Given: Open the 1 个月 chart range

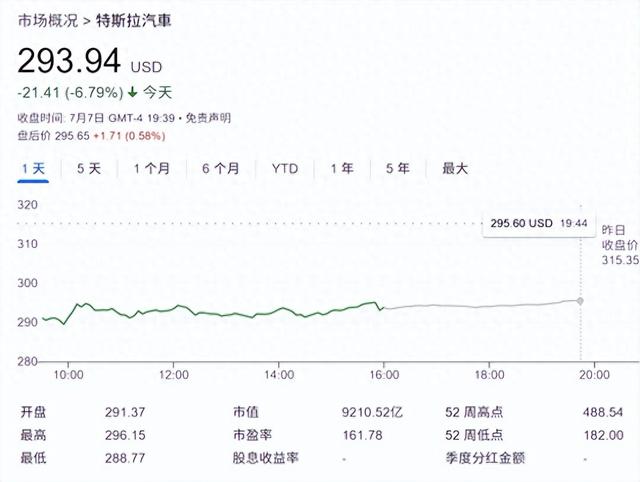Looking at the screenshot, I should [152, 169].
